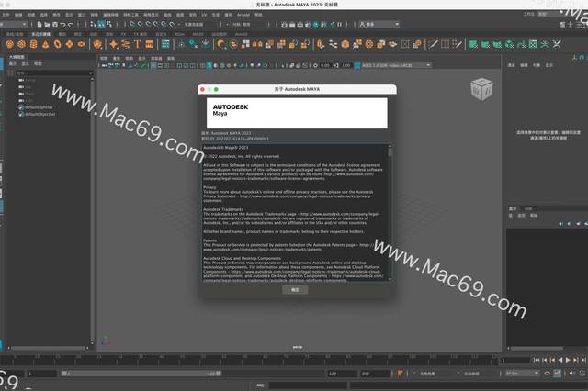Toggle the viewport color management blue icon
Image resolution: width=588 pixels, height=391 pixels.
pyautogui.click(x=357, y=65)
